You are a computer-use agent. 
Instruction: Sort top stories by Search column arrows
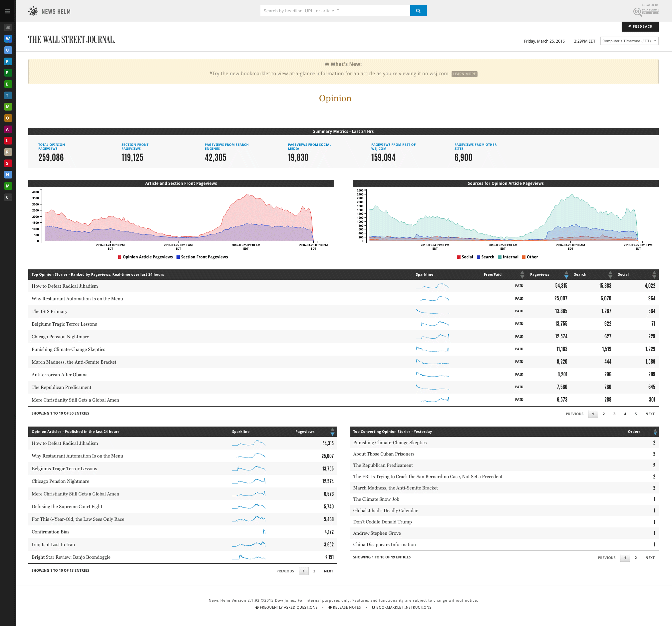tap(610, 274)
